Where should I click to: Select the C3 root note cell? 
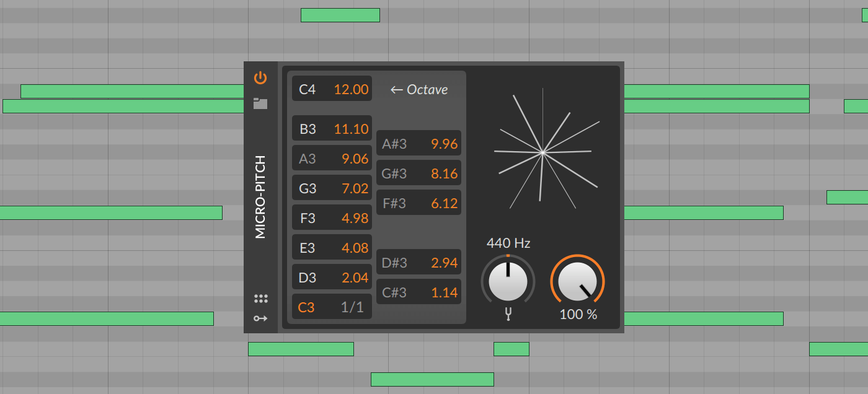click(x=308, y=307)
